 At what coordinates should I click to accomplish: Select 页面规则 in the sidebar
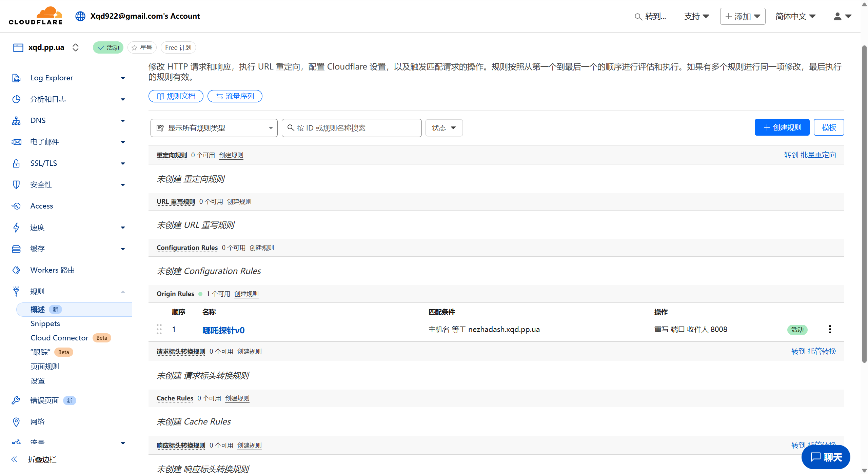click(x=44, y=366)
